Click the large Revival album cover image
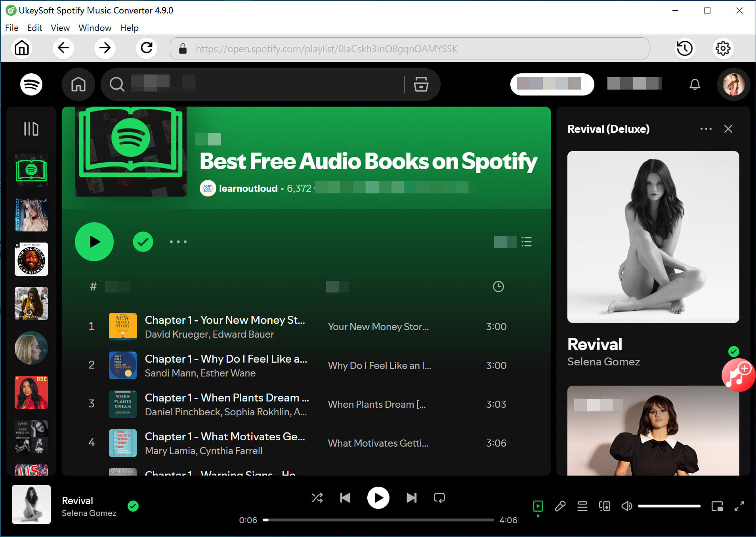 pyautogui.click(x=653, y=237)
